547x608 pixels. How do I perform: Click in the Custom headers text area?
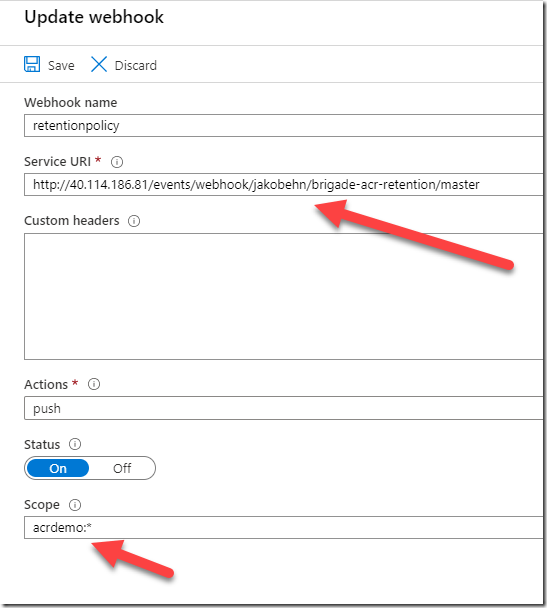point(283,296)
